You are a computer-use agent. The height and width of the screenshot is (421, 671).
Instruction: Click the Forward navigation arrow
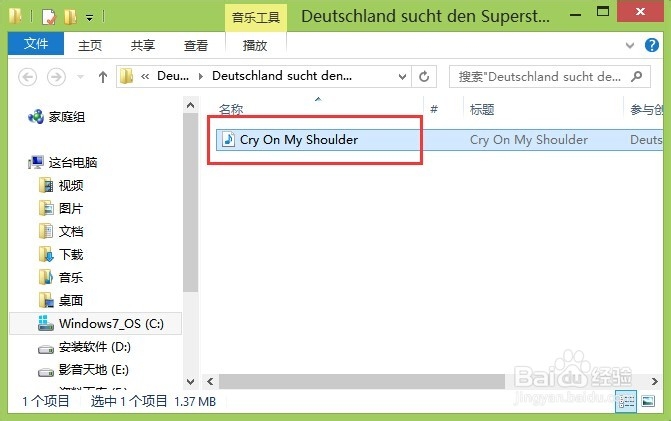pyautogui.click(x=56, y=77)
